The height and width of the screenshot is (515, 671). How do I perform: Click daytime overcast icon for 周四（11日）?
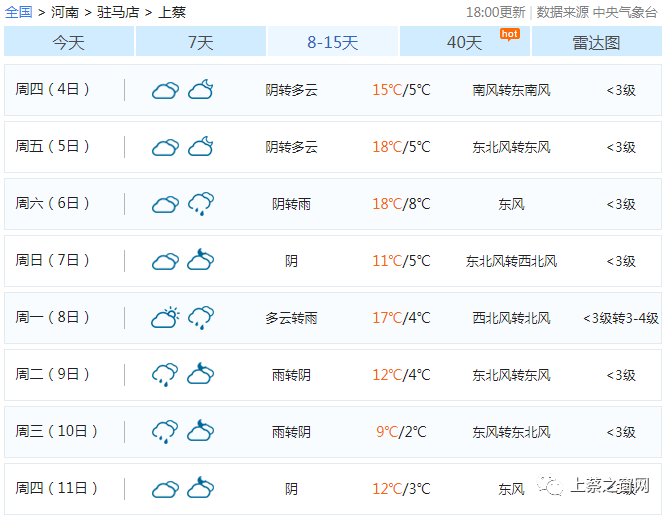point(165,489)
